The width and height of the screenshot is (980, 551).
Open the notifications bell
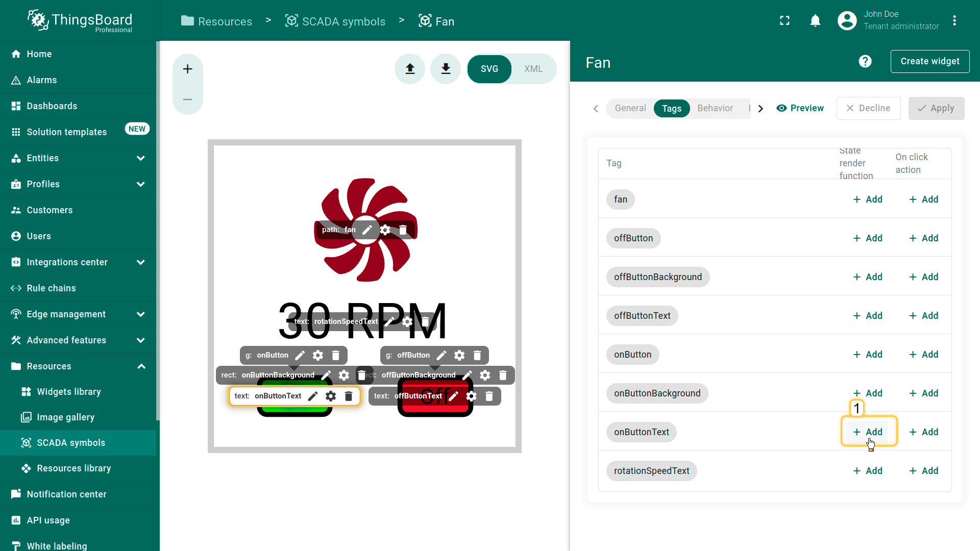coord(815,21)
